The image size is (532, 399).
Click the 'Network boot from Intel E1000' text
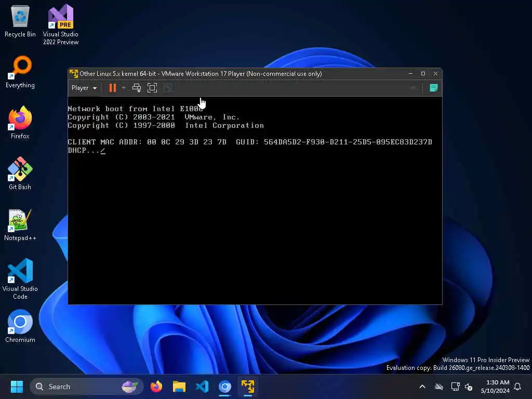pos(135,109)
